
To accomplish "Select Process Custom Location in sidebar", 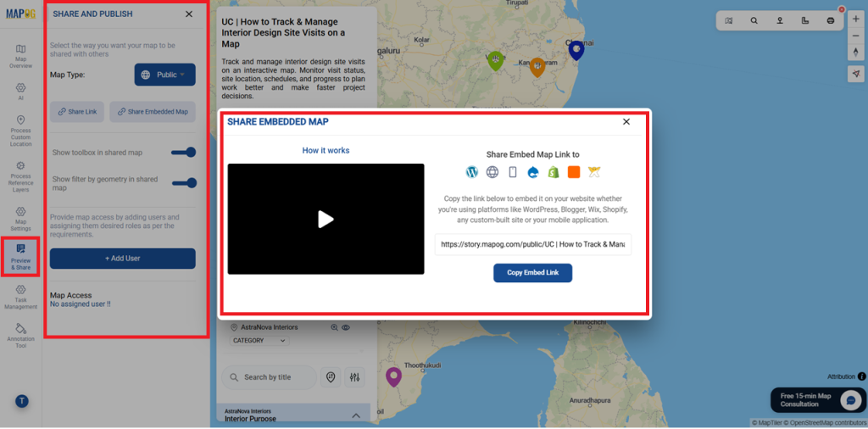I will click(20, 131).
